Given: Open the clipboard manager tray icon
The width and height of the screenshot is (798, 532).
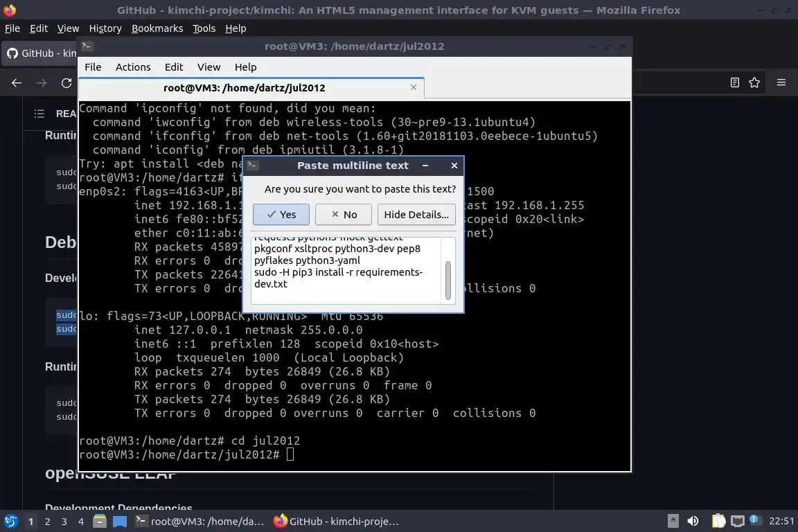Looking at the screenshot, I should [718, 521].
